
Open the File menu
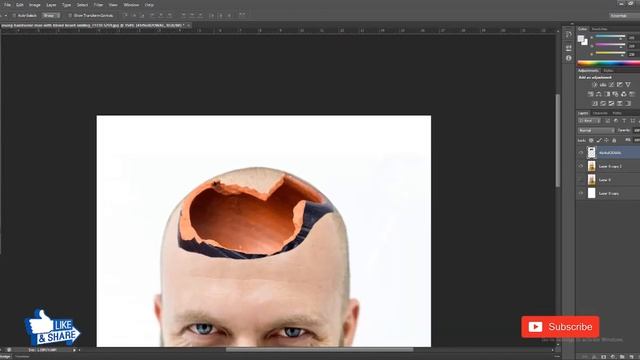[x=7, y=5]
